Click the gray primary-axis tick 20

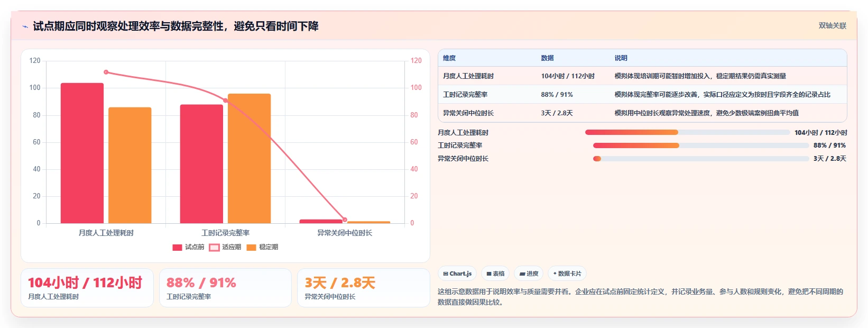pyautogui.click(x=36, y=196)
